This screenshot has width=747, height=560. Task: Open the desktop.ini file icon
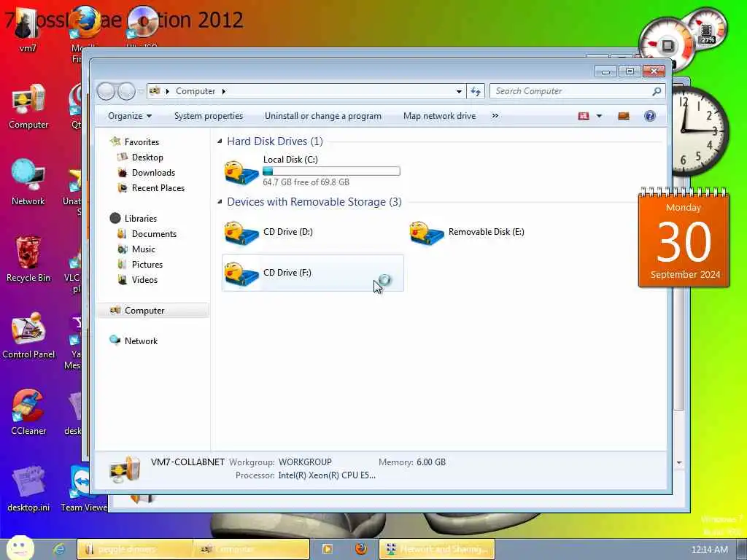click(x=28, y=489)
